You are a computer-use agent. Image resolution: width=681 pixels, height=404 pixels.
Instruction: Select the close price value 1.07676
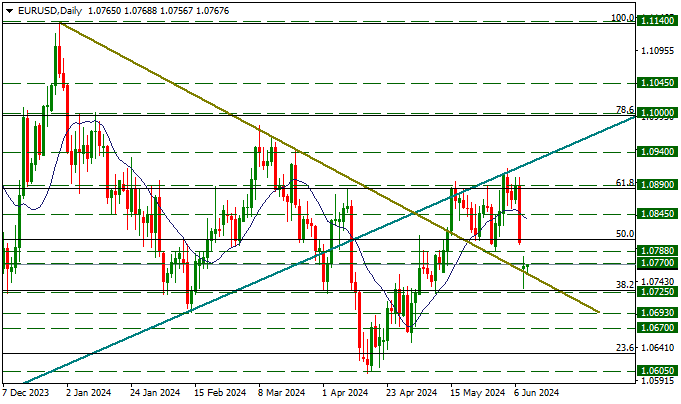click(x=213, y=11)
